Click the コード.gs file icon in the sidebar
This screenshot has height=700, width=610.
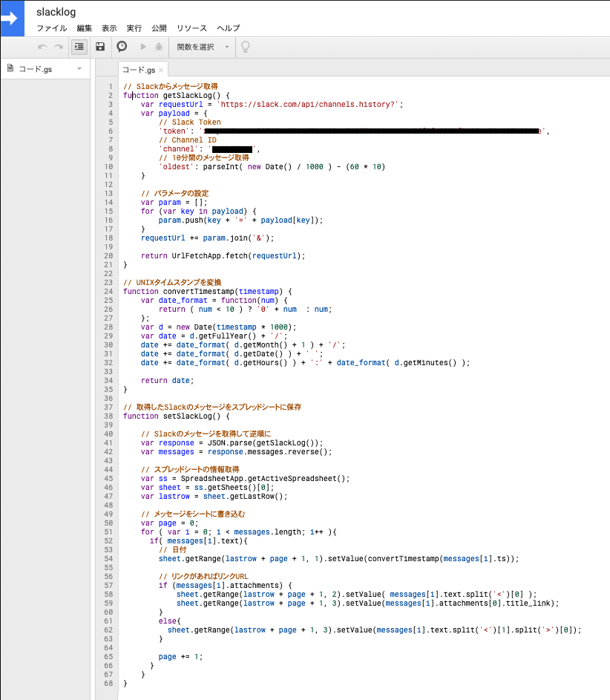click(x=10, y=68)
